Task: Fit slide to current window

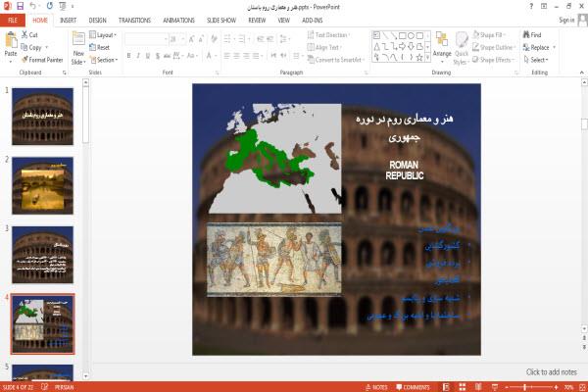Action: tap(582, 387)
